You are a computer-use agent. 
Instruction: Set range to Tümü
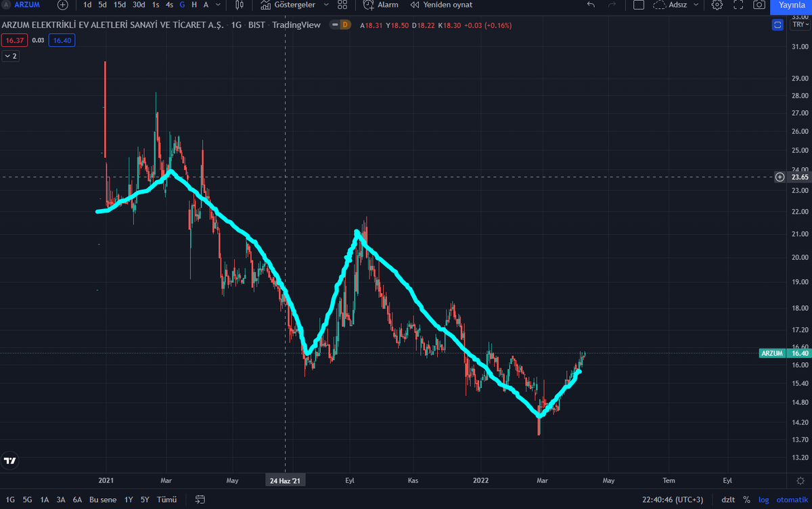click(166, 500)
